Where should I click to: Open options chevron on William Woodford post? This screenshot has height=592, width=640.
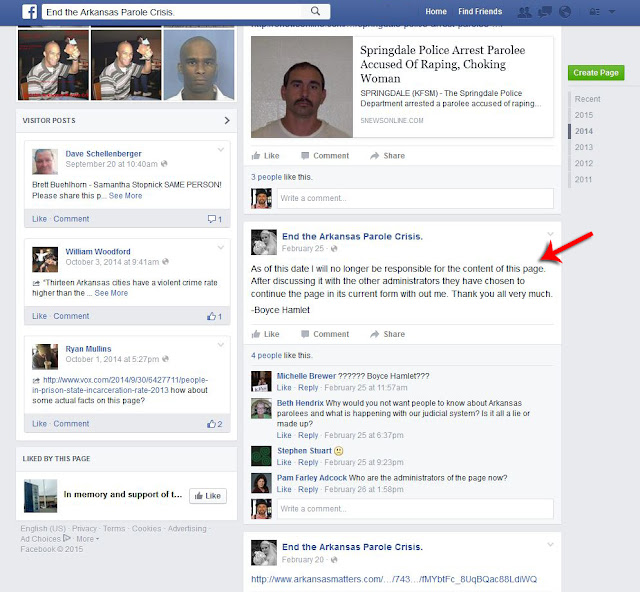pyautogui.click(x=221, y=247)
